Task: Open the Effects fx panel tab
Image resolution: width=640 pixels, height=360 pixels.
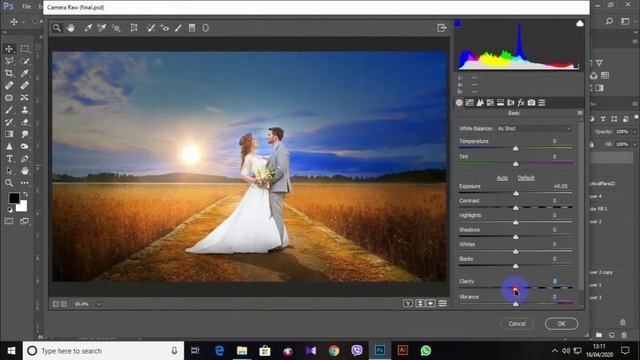Action: click(521, 103)
